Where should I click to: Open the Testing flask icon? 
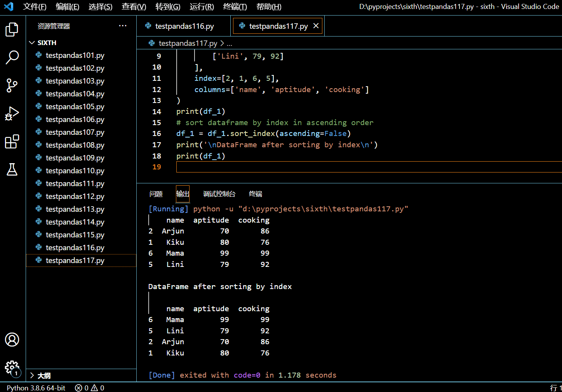12,169
